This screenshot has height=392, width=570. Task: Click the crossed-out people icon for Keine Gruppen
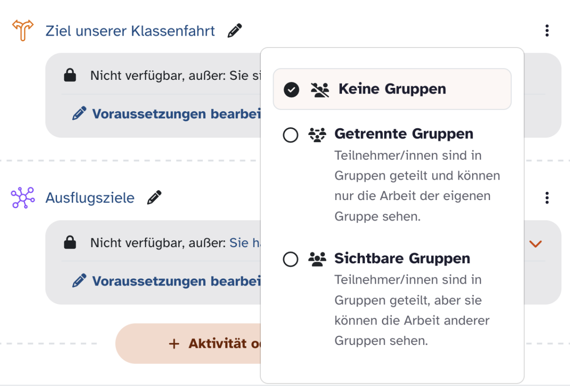point(320,89)
